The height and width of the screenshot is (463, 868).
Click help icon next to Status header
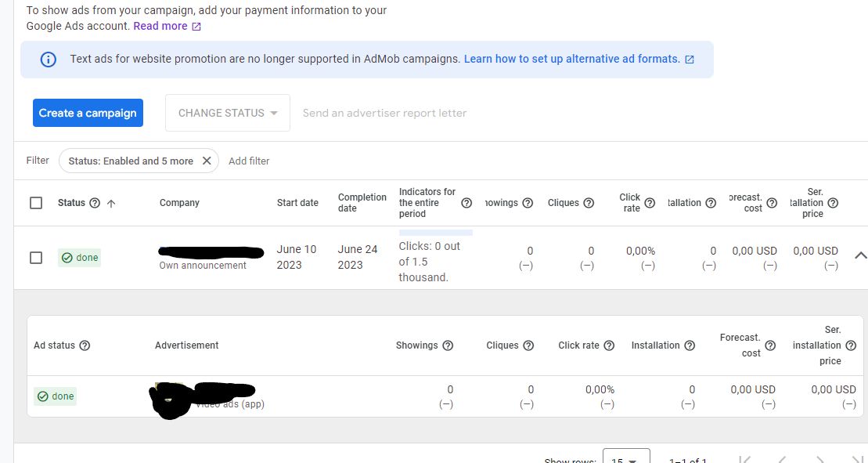point(95,203)
